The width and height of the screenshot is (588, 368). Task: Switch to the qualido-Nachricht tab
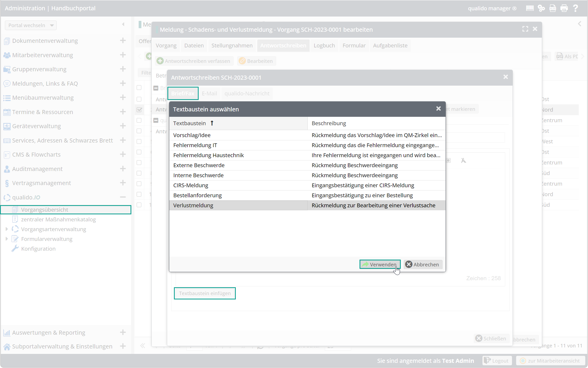tap(247, 93)
